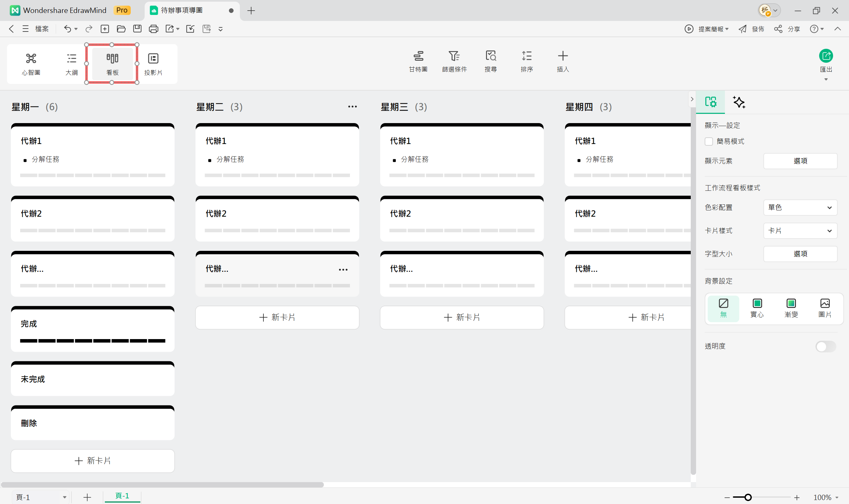Click 新卡片 under the 星期二 column
This screenshot has height=504, width=849.
(277, 317)
